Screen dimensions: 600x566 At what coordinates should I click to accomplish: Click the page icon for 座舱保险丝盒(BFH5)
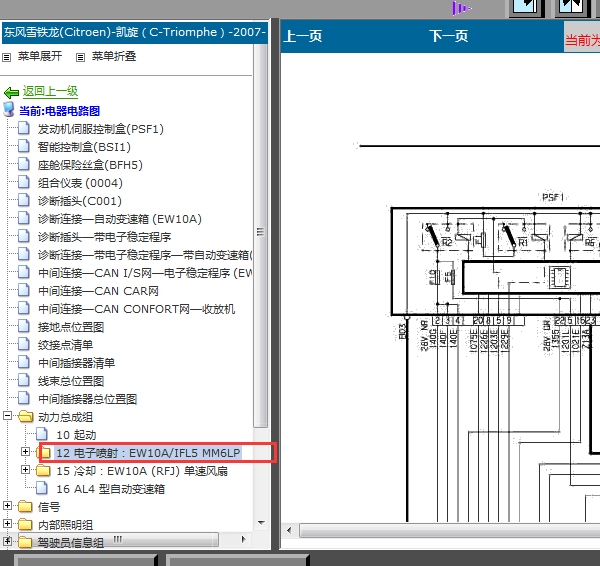coord(24,164)
